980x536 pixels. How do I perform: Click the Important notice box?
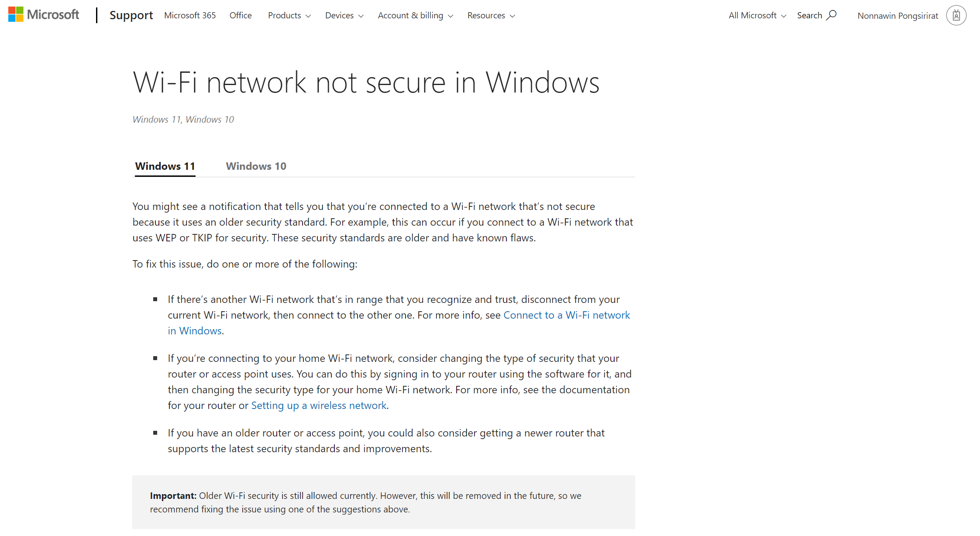[x=383, y=502]
